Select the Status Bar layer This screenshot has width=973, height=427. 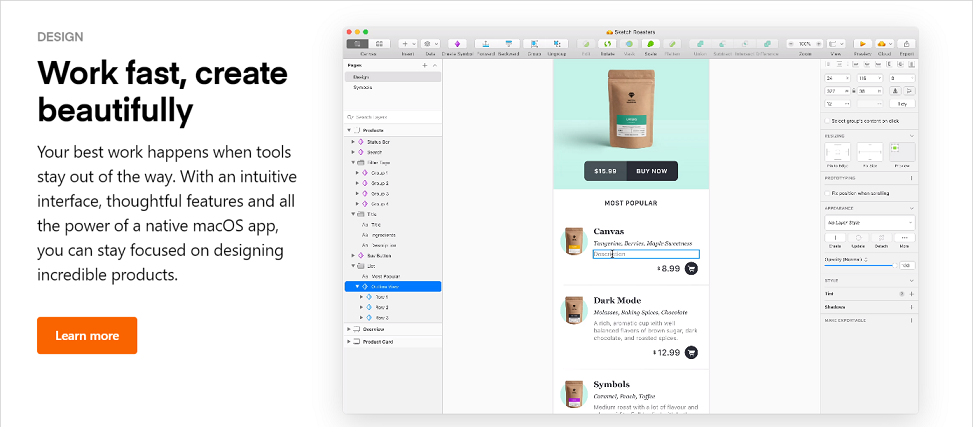(379, 142)
